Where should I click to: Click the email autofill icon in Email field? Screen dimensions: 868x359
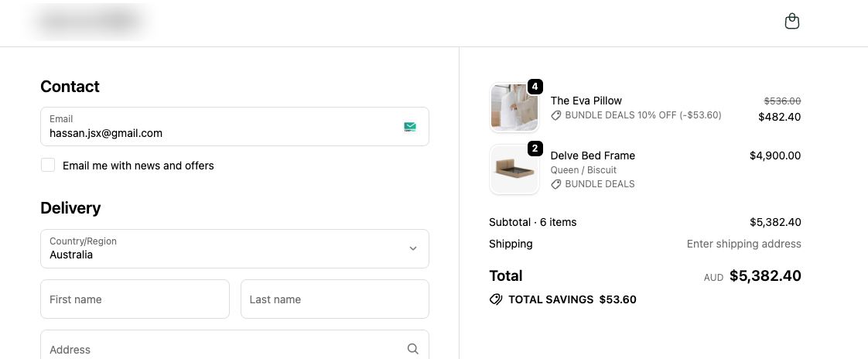[x=410, y=127]
